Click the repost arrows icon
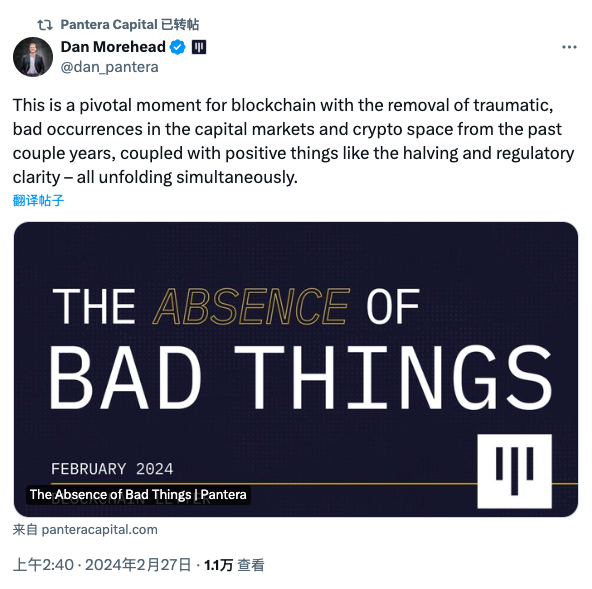592x589 pixels. coord(45,25)
